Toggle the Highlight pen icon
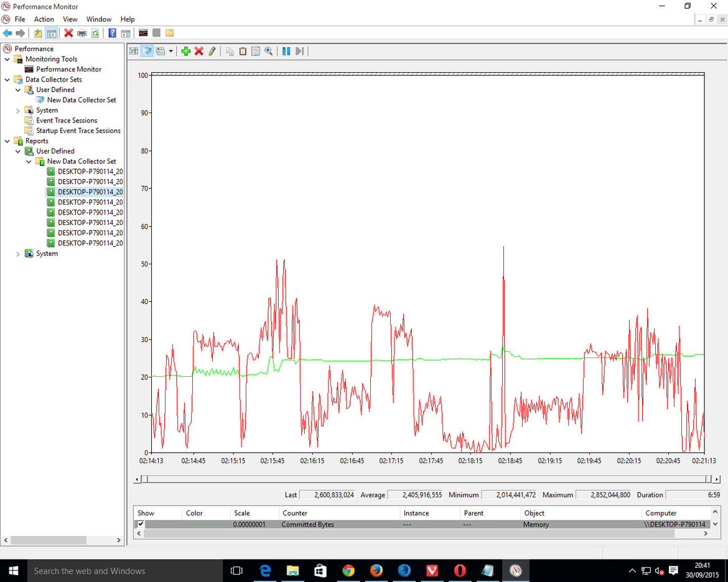This screenshot has height=582, width=728. pos(212,51)
